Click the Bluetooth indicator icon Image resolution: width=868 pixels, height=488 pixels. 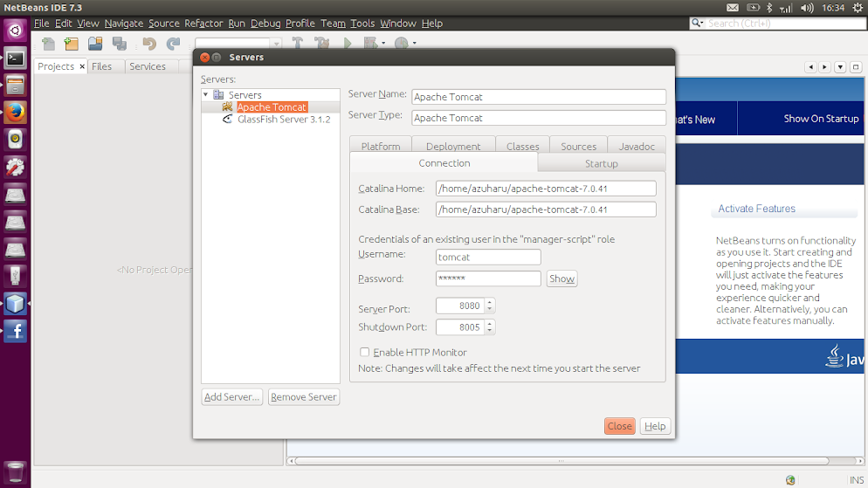(x=769, y=8)
